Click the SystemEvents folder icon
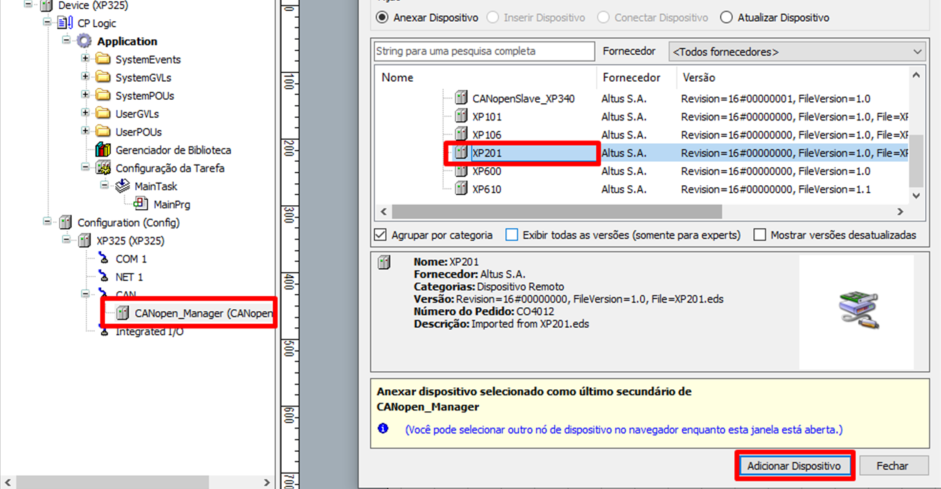The height and width of the screenshot is (489, 941). [103, 59]
